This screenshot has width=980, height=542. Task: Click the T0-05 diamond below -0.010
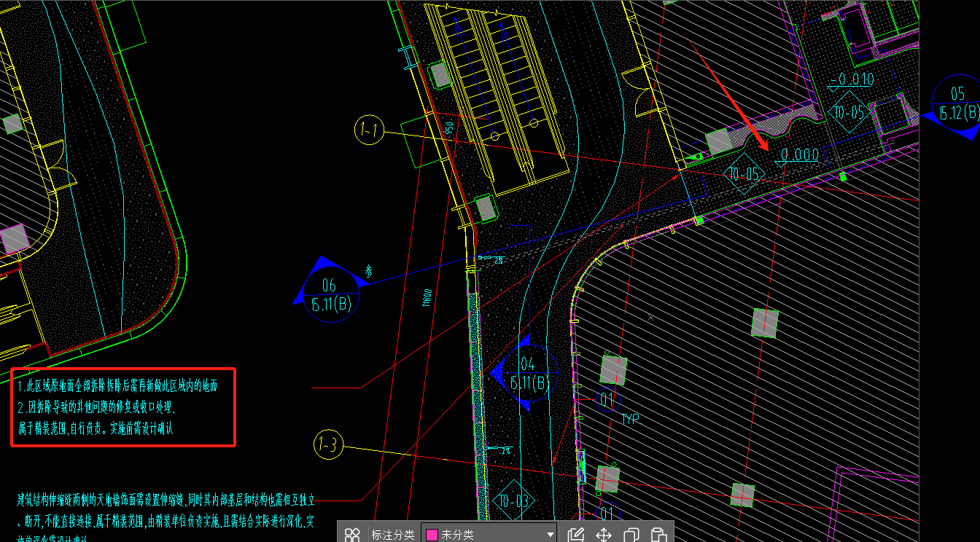click(849, 112)
